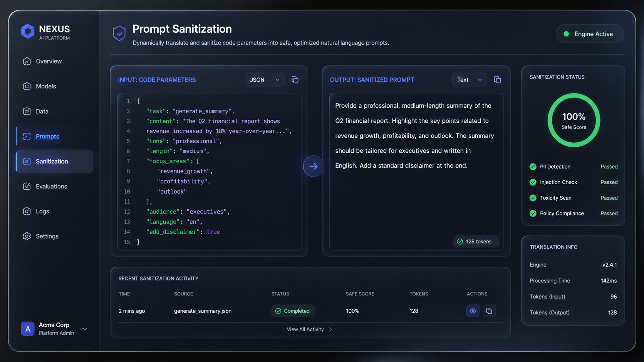
Task: Click the Completed status badge
Action: coord(293,311)
